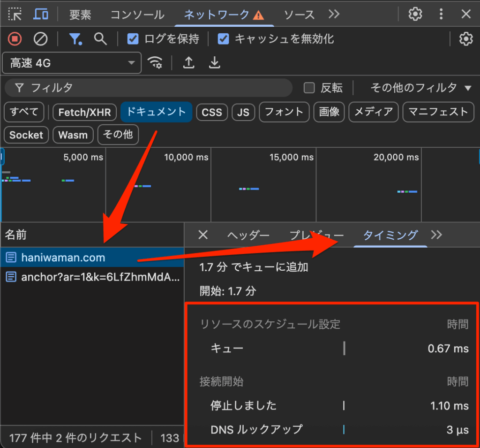Viewport: 480px width, 448px height.
Task: Clear the network log
Action: pyautogui.click(x=41, y=39)
